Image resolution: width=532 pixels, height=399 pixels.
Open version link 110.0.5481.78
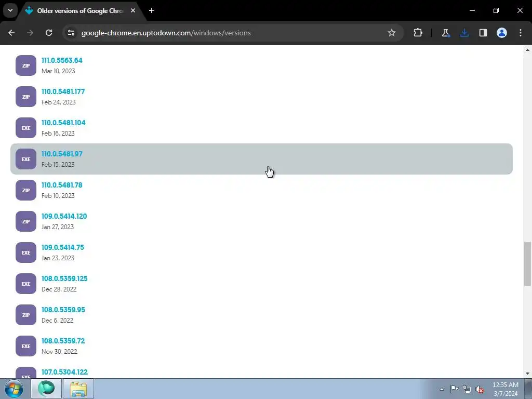point(62,185)
